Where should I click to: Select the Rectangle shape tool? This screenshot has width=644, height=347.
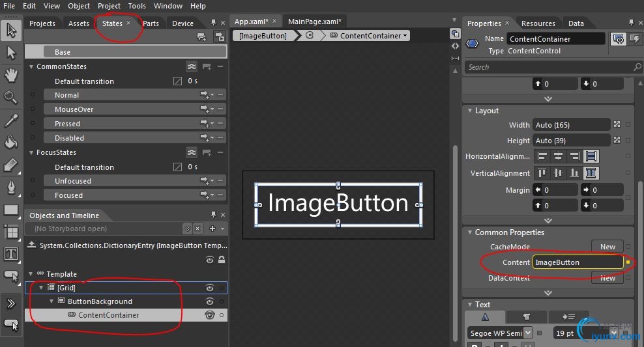tap(11, 210)
